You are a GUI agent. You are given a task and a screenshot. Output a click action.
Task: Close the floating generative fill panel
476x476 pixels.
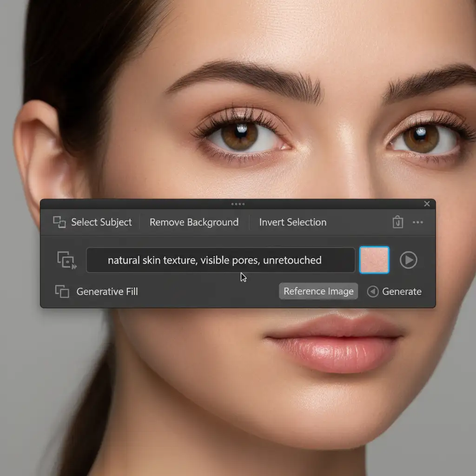pos(427,204)
